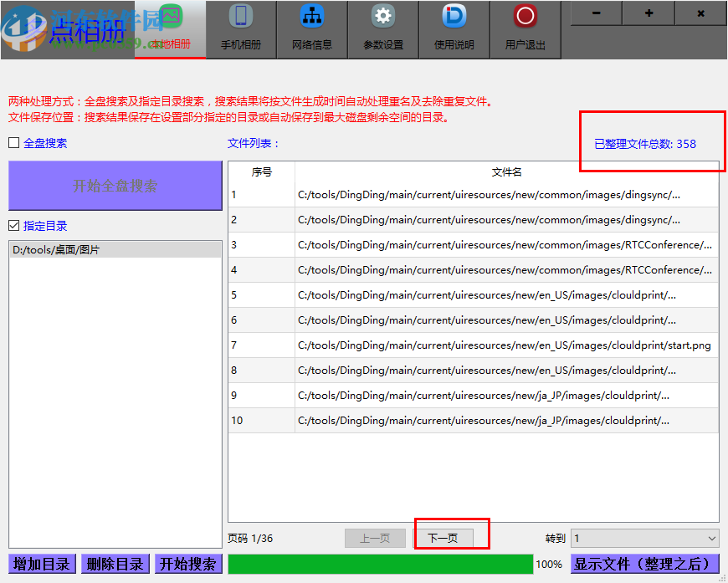
Task: Click the red circle icon above 用户退出
Action: click(x=525, y=16)
